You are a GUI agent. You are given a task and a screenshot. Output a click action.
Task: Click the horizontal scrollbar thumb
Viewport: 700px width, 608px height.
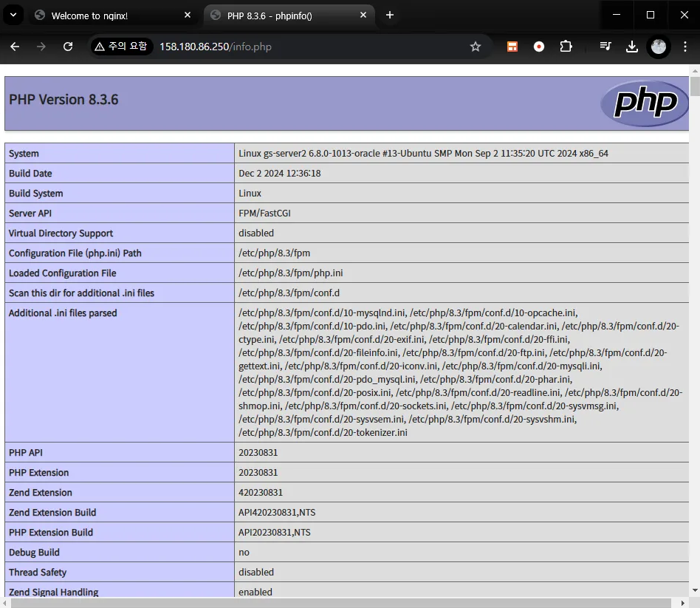click(x=340, y=603)
